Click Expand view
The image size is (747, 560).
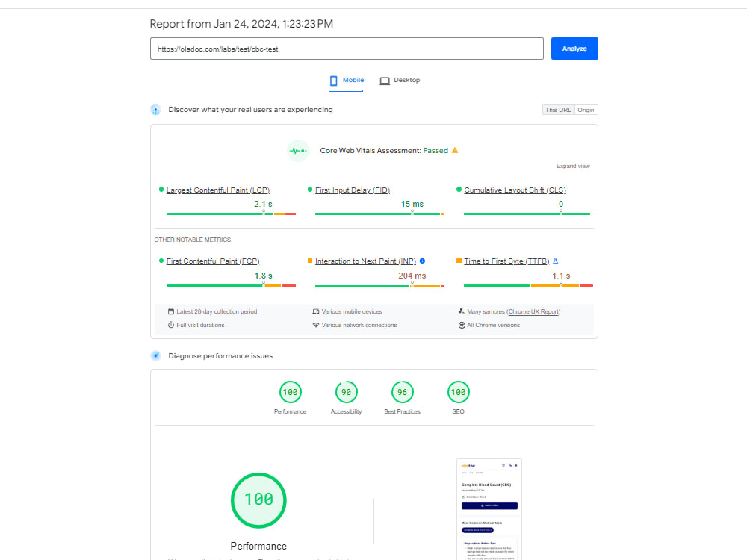point(573,165)
